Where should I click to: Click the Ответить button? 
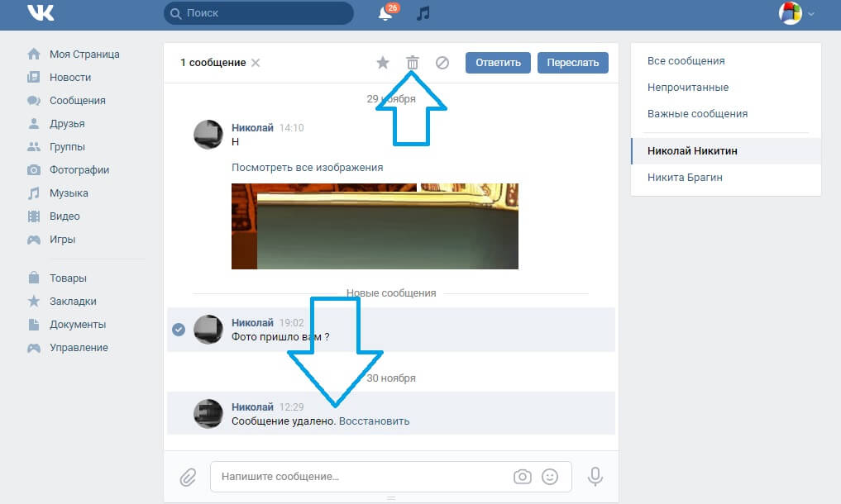coord(498,63)
